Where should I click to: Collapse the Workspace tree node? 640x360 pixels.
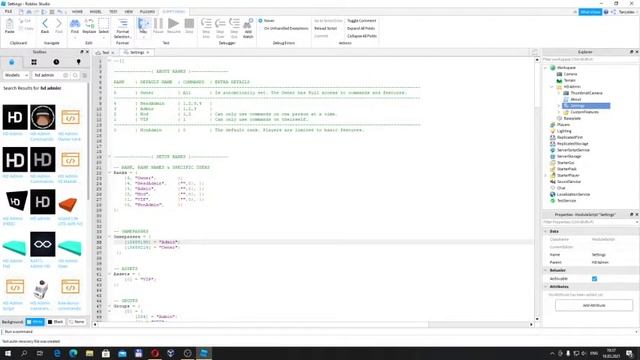click(x=546, y=68)
